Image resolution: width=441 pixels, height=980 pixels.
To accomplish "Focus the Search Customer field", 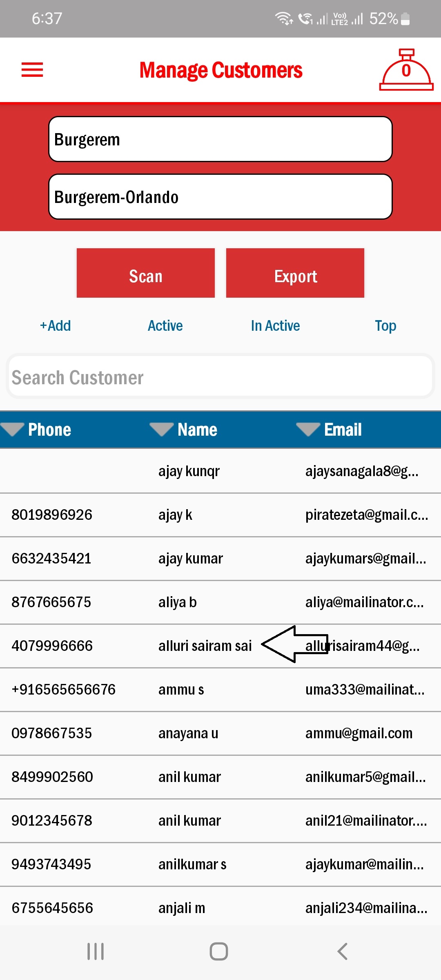I will (220, 377).
